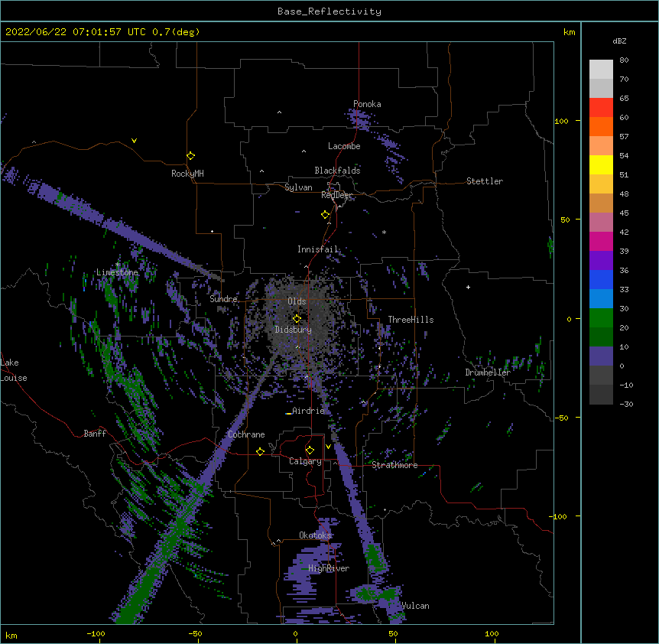
Task: Click the Lacombe city label
Action: (x=344, y=146)
